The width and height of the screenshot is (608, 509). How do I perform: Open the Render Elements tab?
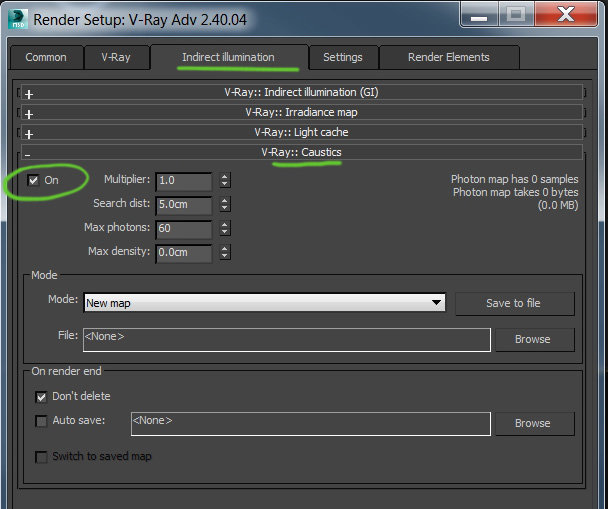coord(449,57)
